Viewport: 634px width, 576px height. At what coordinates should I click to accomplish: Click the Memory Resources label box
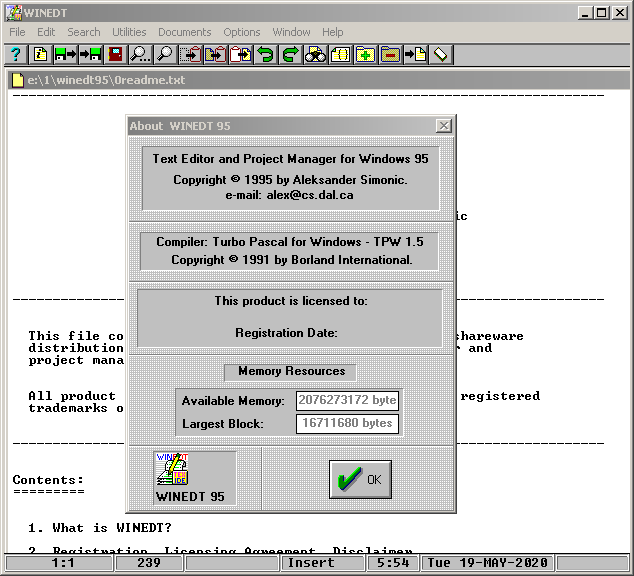291,371
